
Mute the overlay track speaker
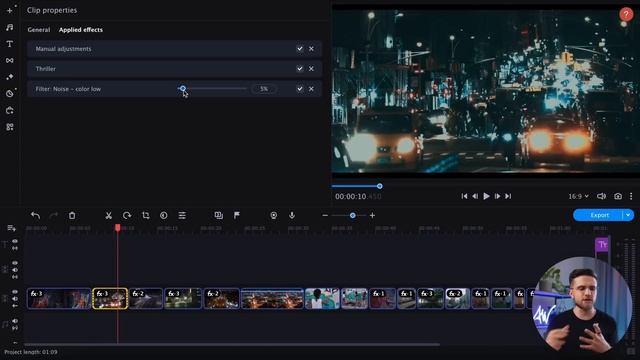[15, 270]
